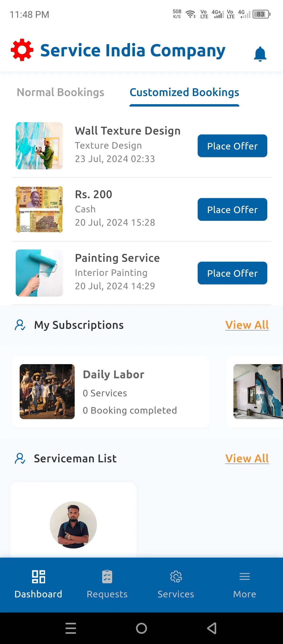Image resolution: width=283 pixels, height=644 pixels.
Task: Switch to the Normal Bookings tab
Action: click(x=61, y=92)
